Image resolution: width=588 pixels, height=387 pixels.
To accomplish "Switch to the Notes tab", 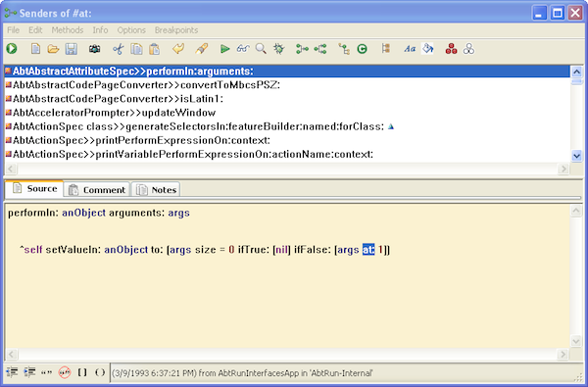I will [x=156, y=190].
